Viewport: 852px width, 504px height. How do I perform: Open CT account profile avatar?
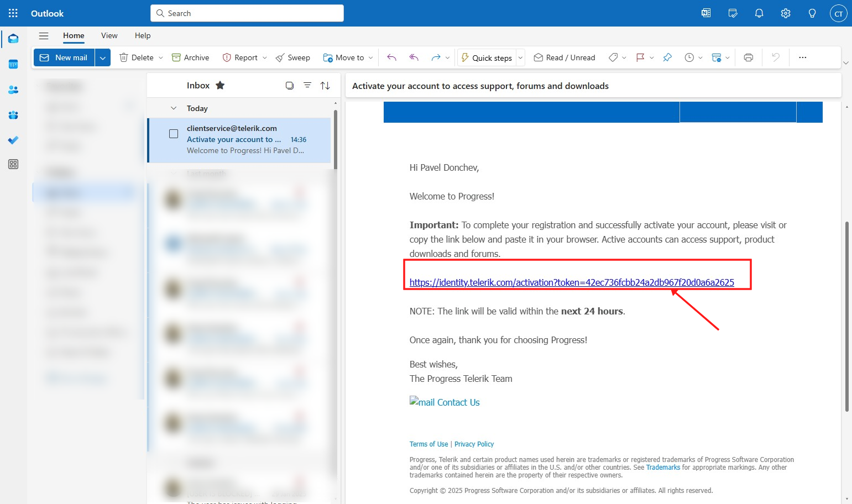tap(839, 13)
